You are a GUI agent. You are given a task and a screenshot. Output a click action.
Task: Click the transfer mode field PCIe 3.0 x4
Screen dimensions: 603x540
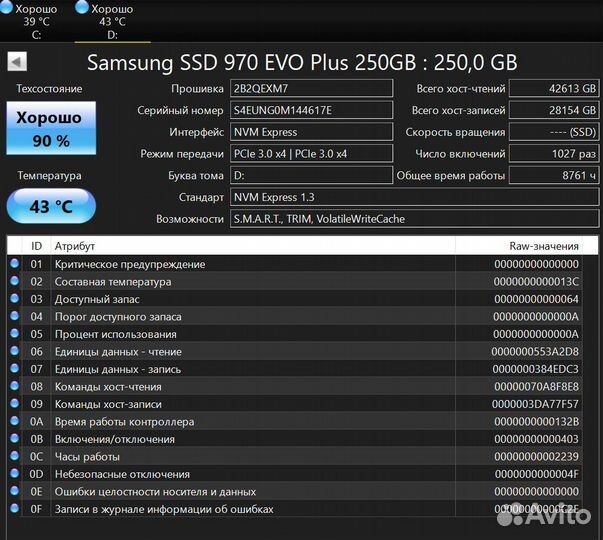point(311,154)
